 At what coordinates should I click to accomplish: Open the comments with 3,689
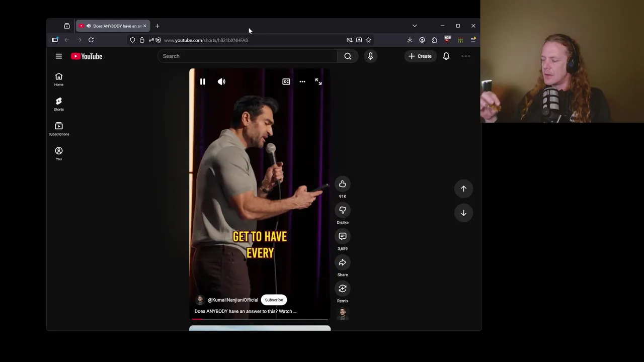click(343, 236)
